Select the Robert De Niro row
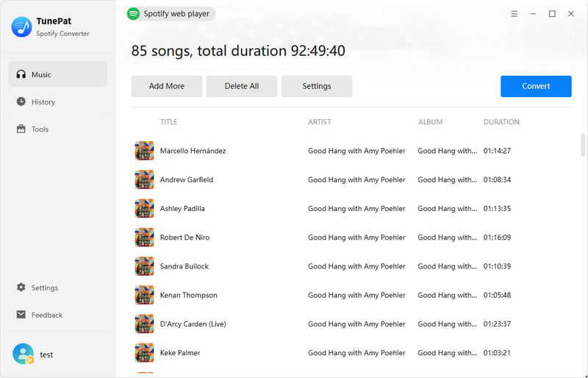The height and width of the screenshot is (378, 588). [351, 238]
